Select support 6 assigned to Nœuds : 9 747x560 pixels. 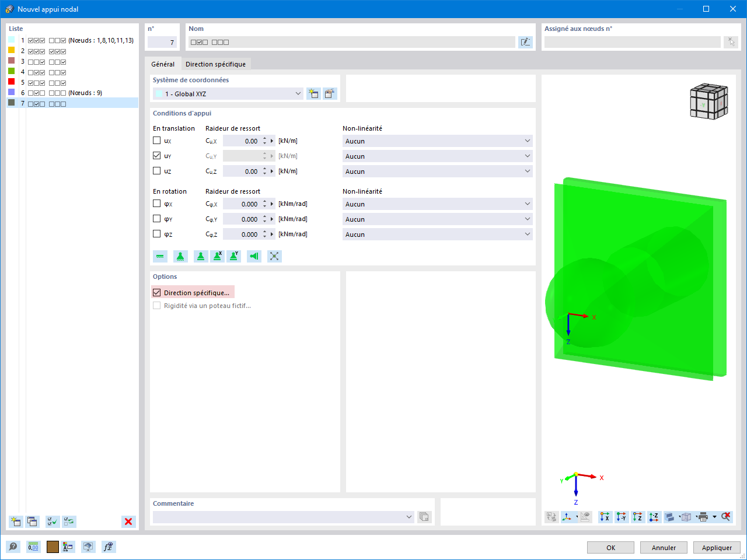click(x=72, y=93)
